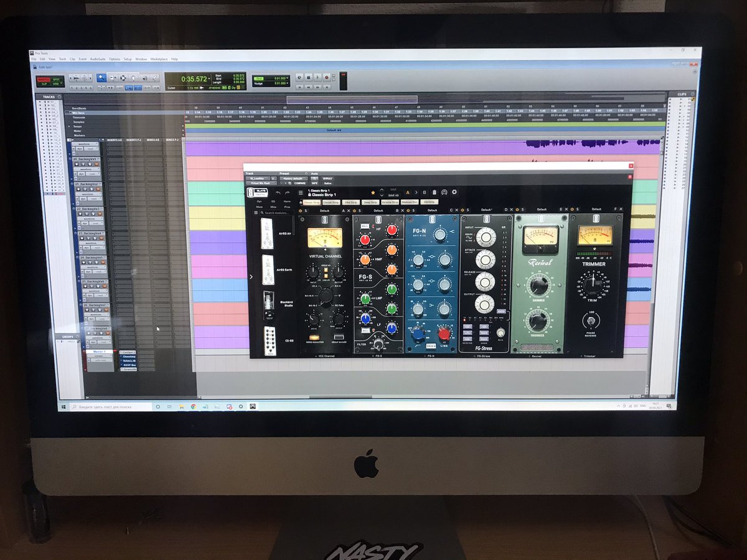This screenshot has height=560, width=747.
Task: Click the A to B copy arrow
Action: point(416,192)
